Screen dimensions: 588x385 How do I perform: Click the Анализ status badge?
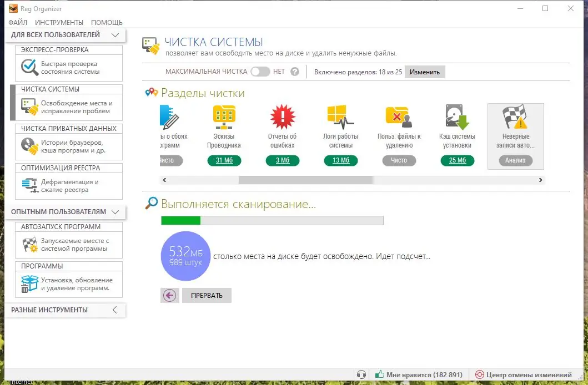pyautogui.click(x=515, y=160)
